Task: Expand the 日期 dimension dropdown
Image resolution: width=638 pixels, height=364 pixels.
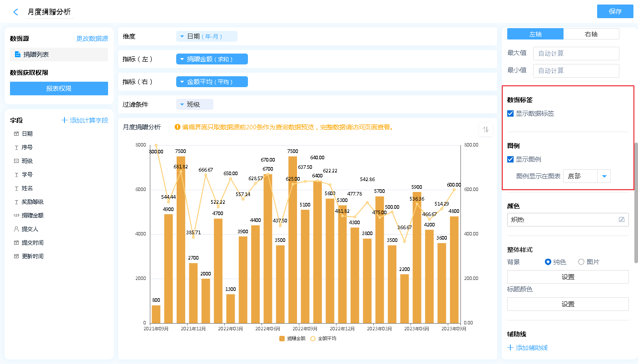Action: [182, 36]
